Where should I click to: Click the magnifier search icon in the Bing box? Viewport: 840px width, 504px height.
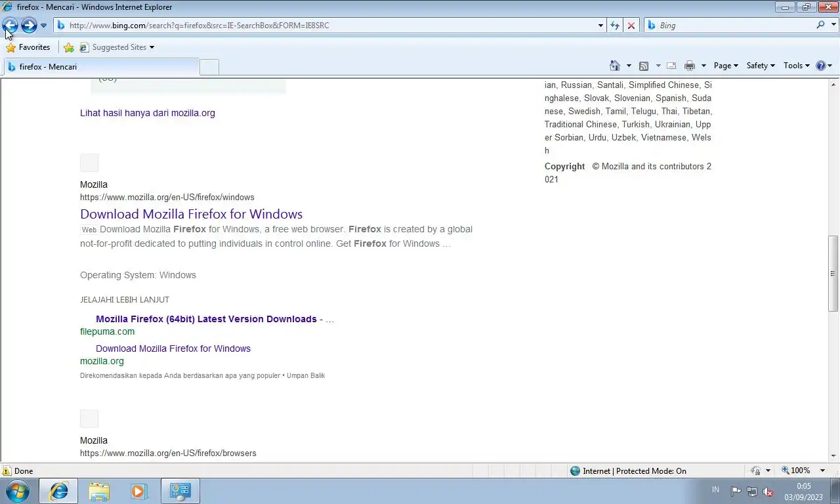click(820, 25)
